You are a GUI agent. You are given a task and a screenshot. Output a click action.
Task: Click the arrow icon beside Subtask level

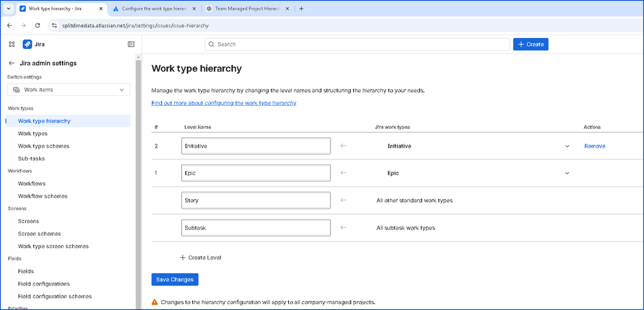point(344,228)
